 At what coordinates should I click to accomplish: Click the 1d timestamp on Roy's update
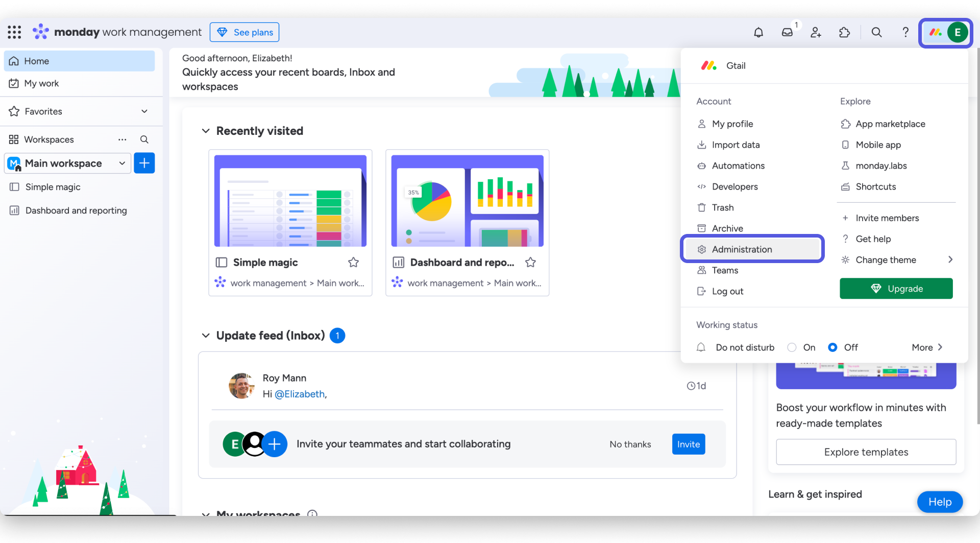[x=697, y=386]
